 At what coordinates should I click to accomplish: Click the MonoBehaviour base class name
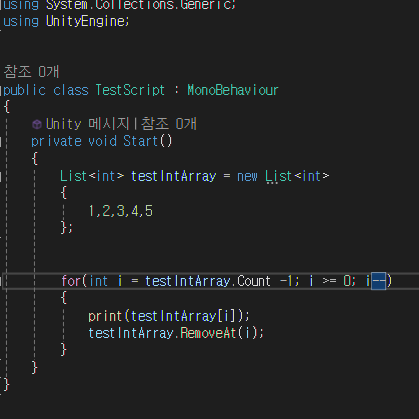pos(233,90)
